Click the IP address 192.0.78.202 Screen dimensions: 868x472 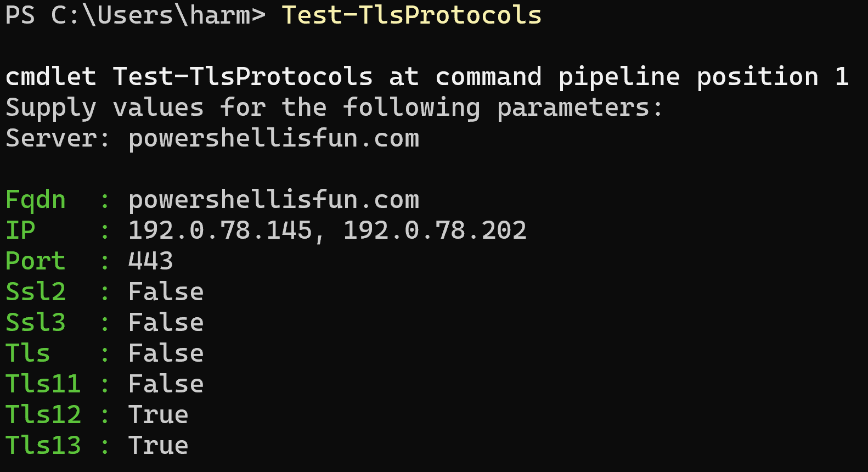pyautogui.click(x=435, y=231)
